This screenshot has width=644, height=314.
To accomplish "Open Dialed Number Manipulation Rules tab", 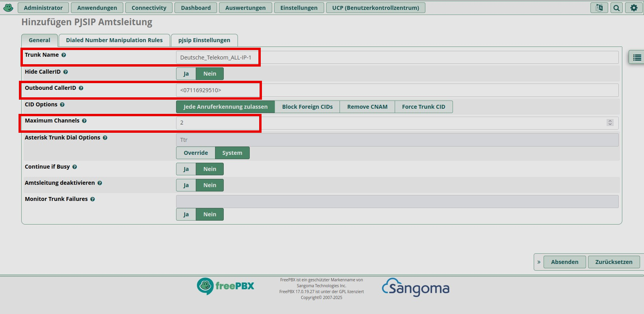I will 114,40.
